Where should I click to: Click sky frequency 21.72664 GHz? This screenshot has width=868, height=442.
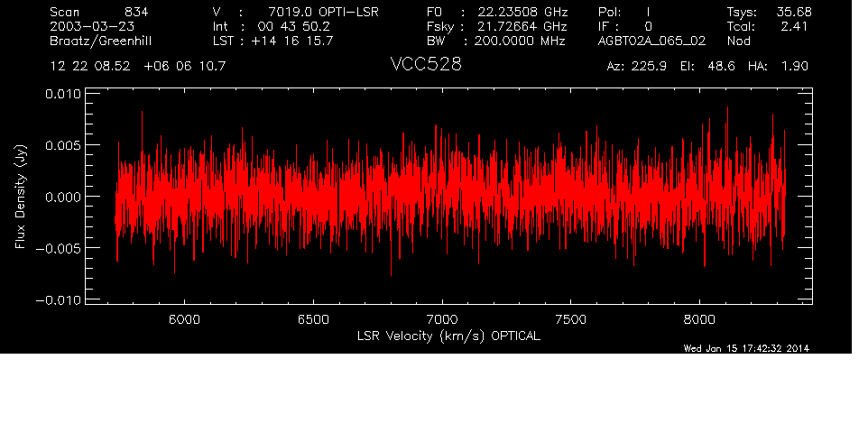click(x=522, y=26)
